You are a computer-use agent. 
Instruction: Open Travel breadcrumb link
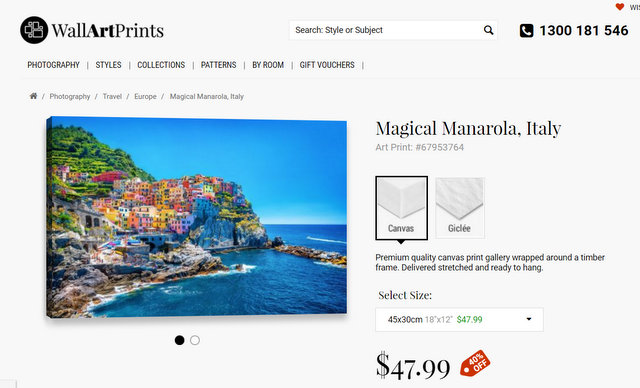[x=112, y=96]
